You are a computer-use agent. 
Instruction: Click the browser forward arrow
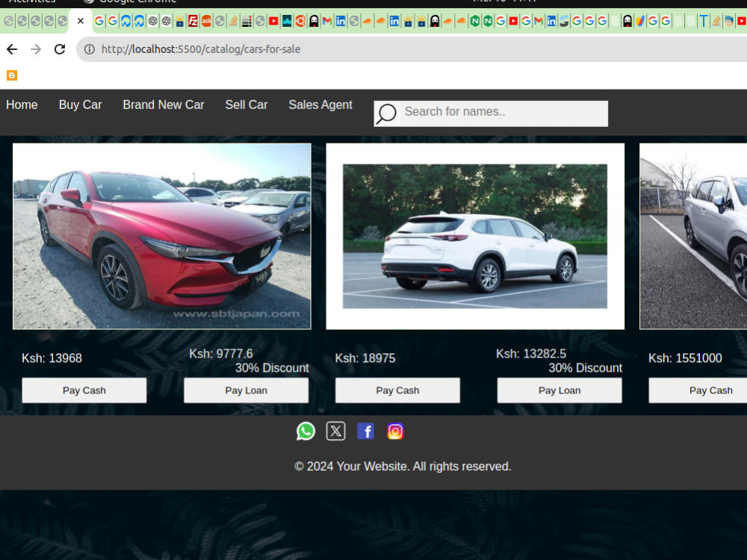(x=36, y=49)
